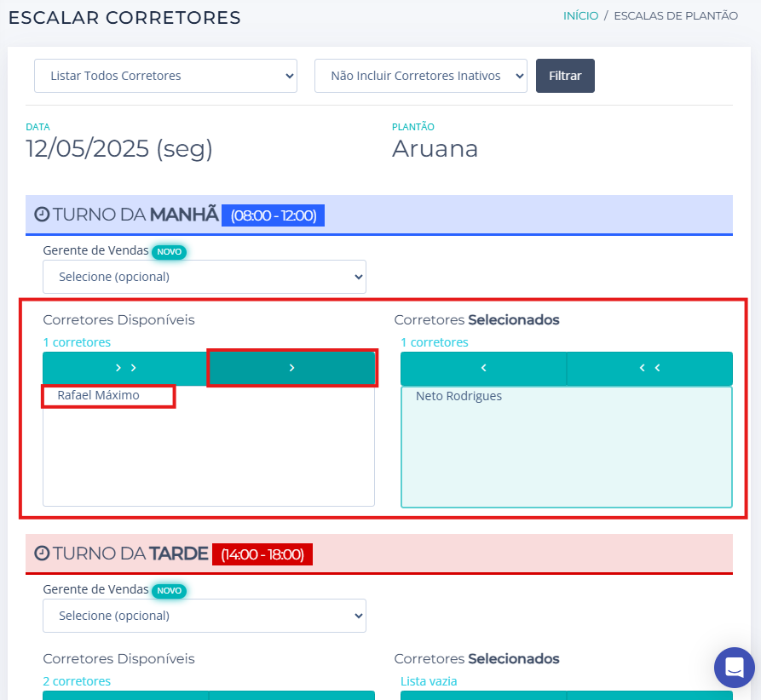
Task: Click the 1 corretores count above Rafael Máximo
Action: point(77,342)
